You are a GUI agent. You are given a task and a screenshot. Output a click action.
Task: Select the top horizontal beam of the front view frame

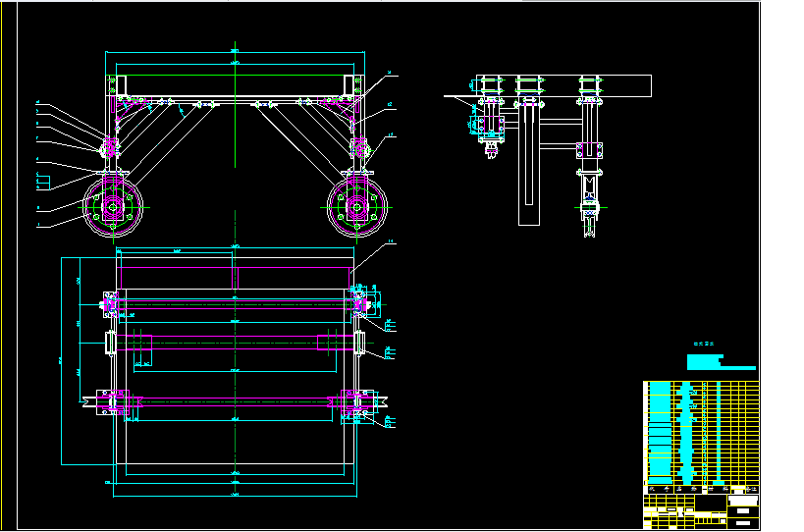click(x=235, y=85)
